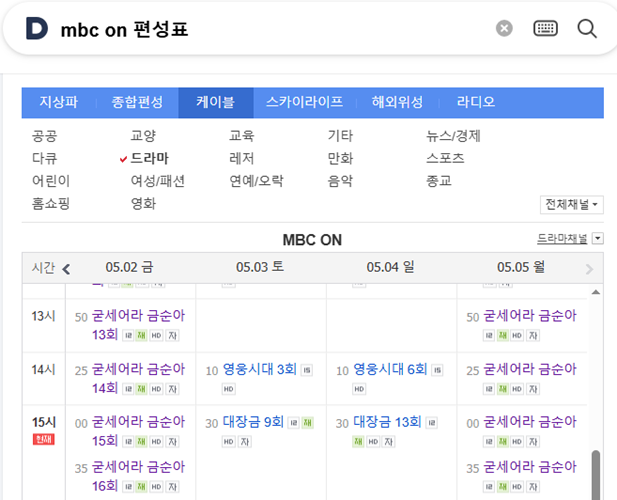
Task: Choose the 여성/패션 category
Action: pos(158,181)
